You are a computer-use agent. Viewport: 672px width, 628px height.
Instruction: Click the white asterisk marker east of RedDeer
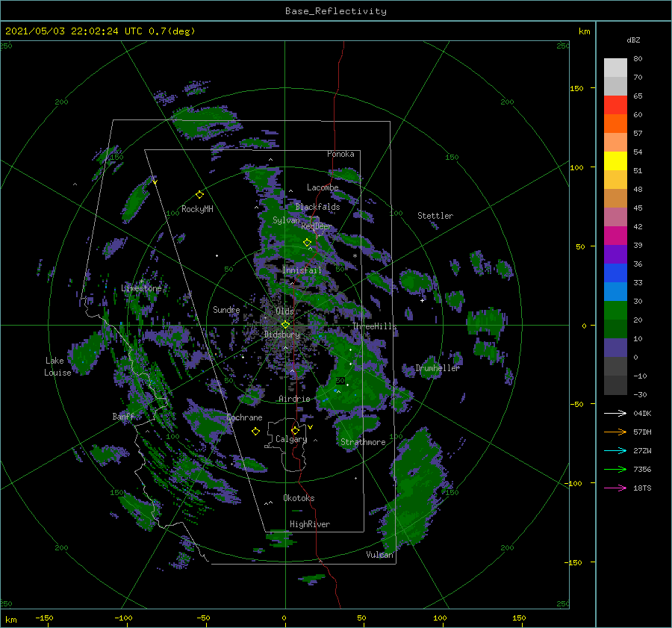[x=355, y=256]
